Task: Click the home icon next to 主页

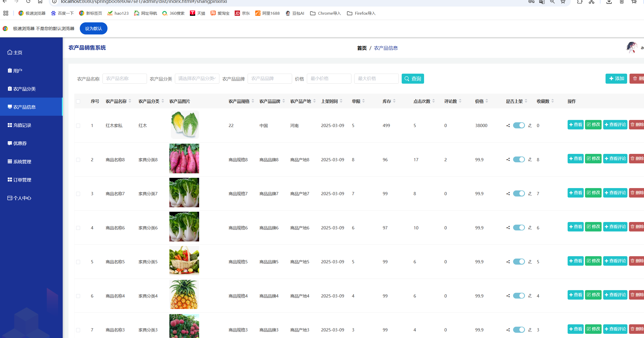Action: 10,52
